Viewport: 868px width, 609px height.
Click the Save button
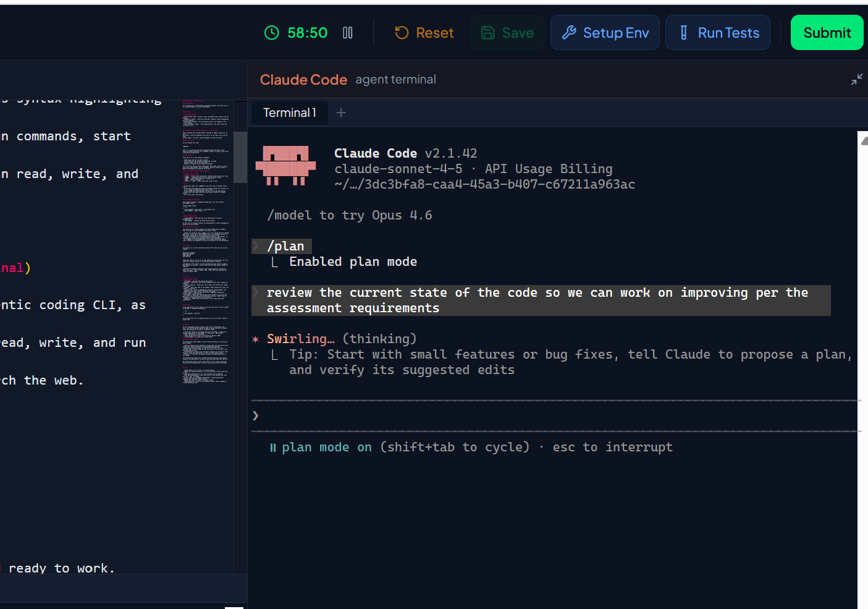(x=507, y=33)
